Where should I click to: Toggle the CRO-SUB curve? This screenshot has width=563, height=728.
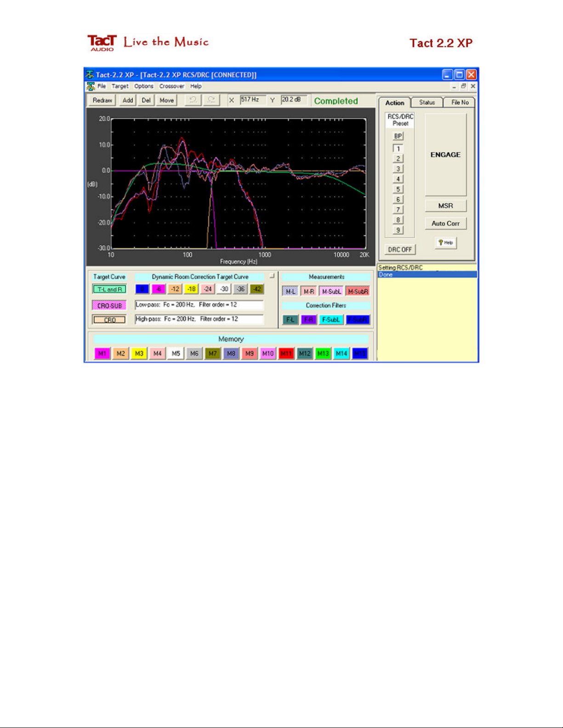click(x=109, y=305)
